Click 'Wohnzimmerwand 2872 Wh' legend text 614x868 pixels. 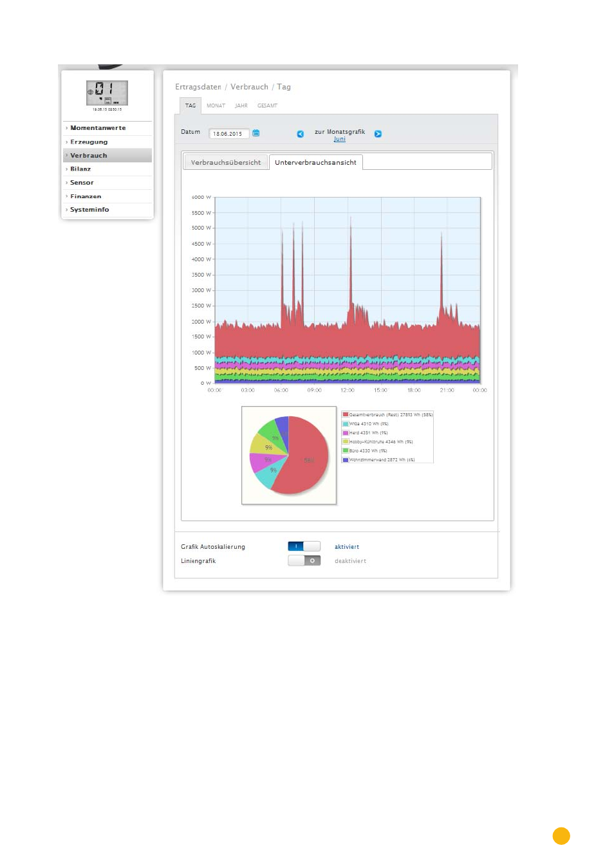[382, 460]
